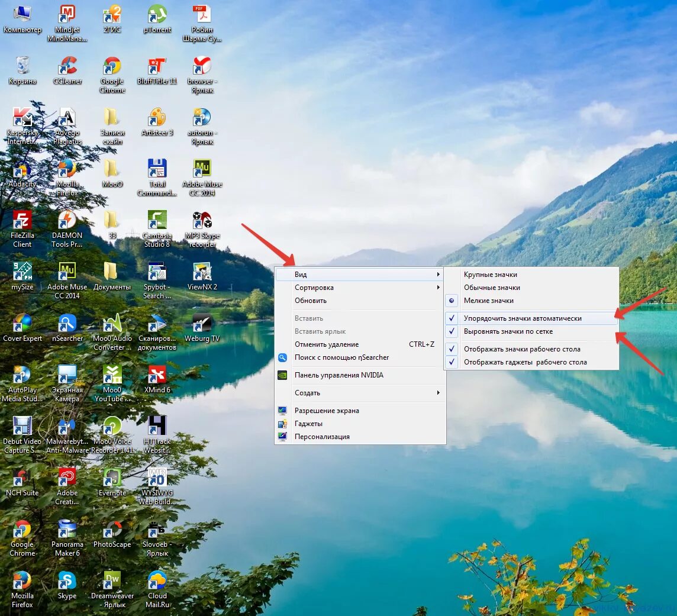677x616 pixels.
Task: Select the Advego Plagiatus icon
Action: tap(67, 126)
